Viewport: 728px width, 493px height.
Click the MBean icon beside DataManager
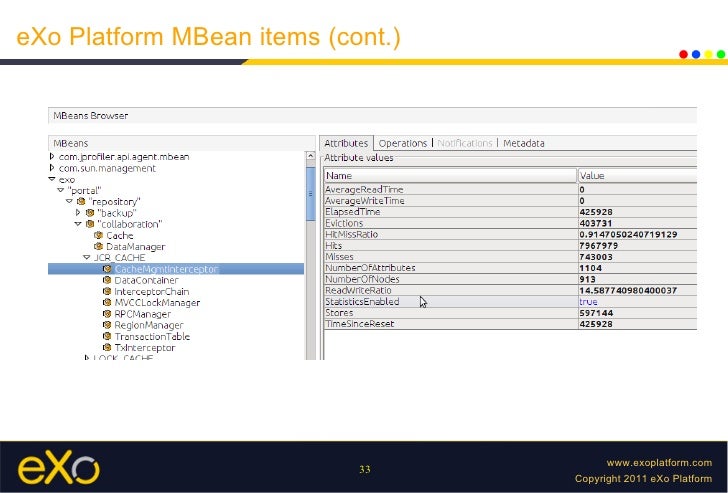[x=98, y=246]
